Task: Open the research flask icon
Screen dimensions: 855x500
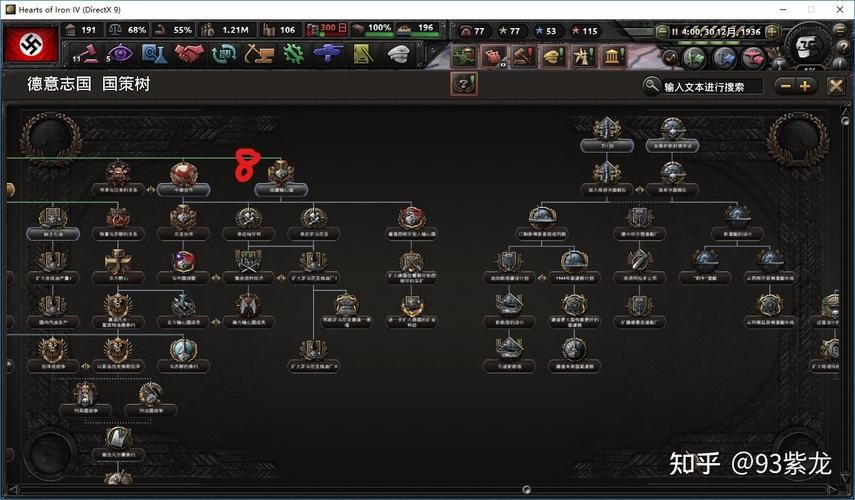Action: pyautogui.click(x=154, y=53)
